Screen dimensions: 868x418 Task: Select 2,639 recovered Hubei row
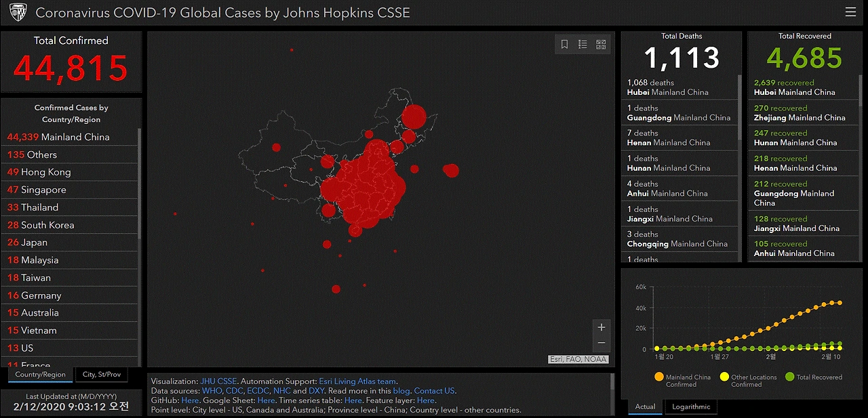tap(804, 87)
